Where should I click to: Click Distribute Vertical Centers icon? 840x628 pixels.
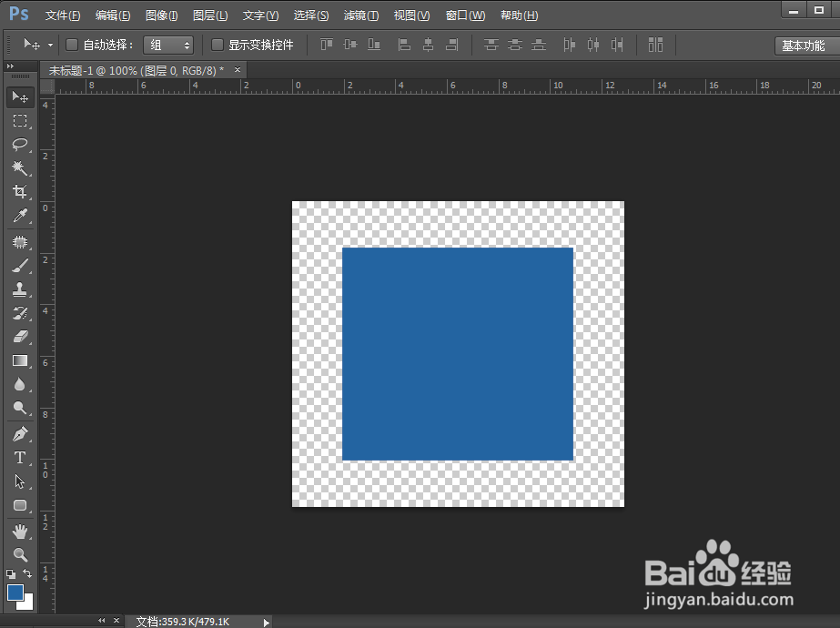pyautogui.click(x=515, y=45)
